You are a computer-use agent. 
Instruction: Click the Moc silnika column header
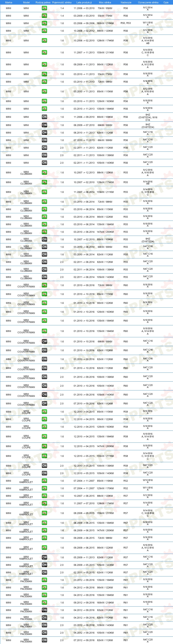[x=105, y=2]
